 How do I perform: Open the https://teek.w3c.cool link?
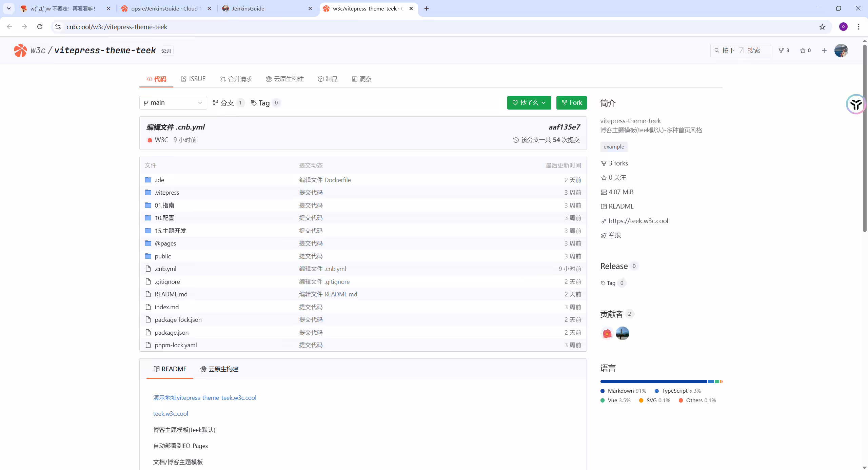coord(638,221)
